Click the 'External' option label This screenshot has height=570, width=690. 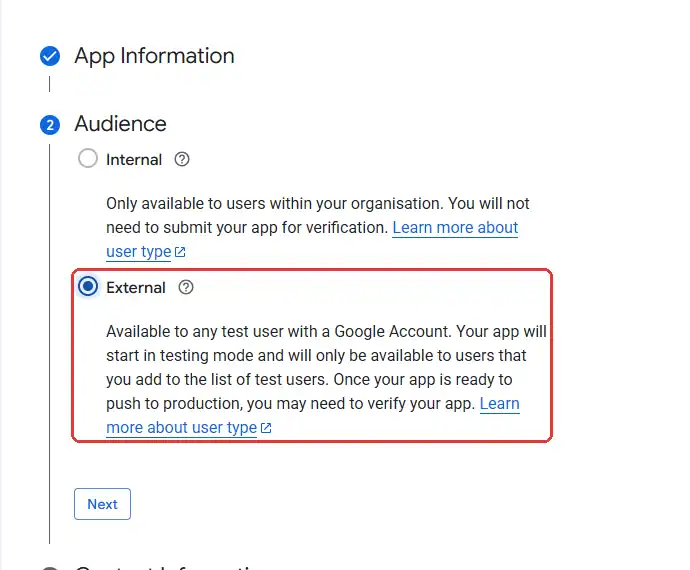coord(136,287)
